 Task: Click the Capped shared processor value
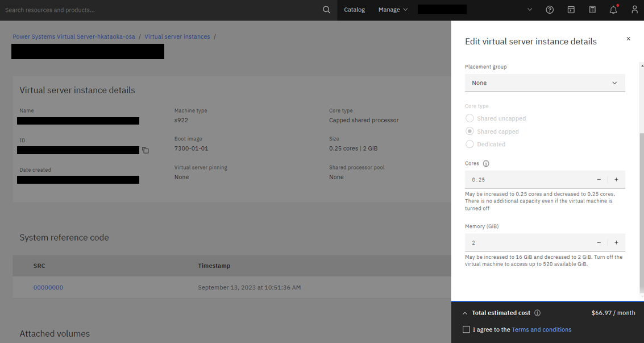pos(364,121)
